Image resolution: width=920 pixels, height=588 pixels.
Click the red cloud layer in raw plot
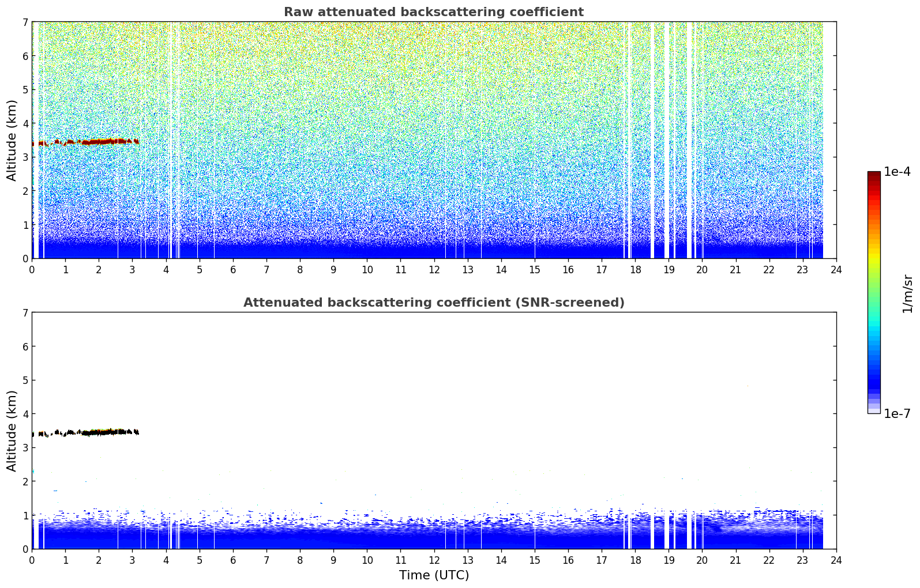pos(87,142)
